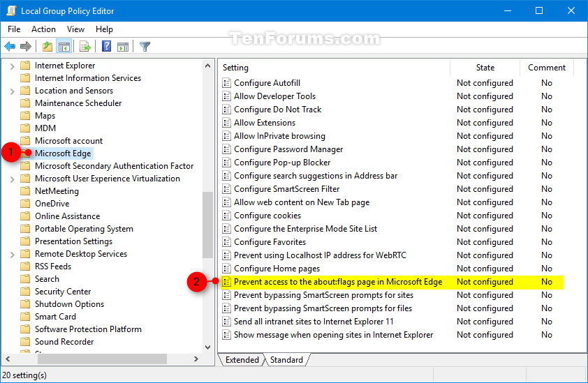Image resolution: width=588 pixels, height=383 pixels.
Task: Click the Local Group Policy Editor title icon
Action: click(11, 10)
